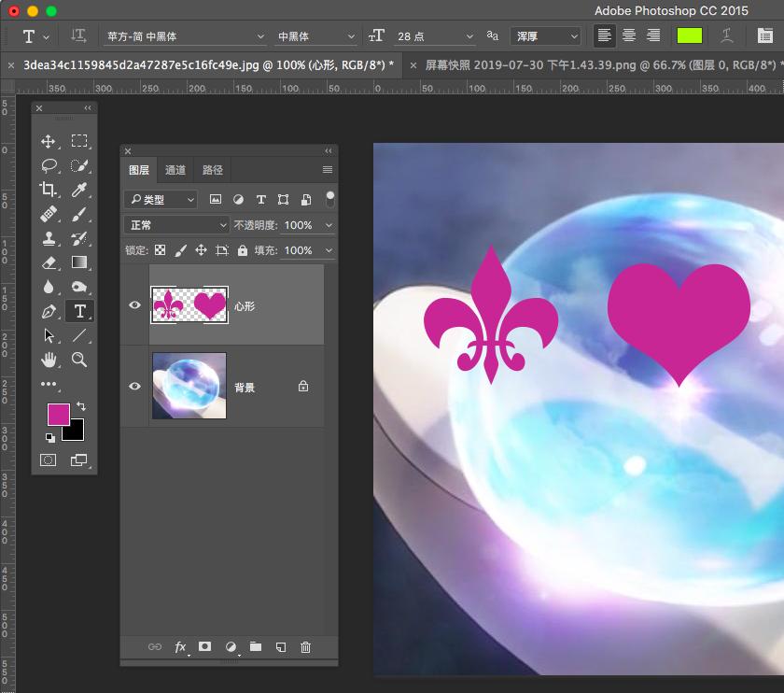Pick the Crop tool
Viewport: 784px width, 693px height.
point(49,190)
